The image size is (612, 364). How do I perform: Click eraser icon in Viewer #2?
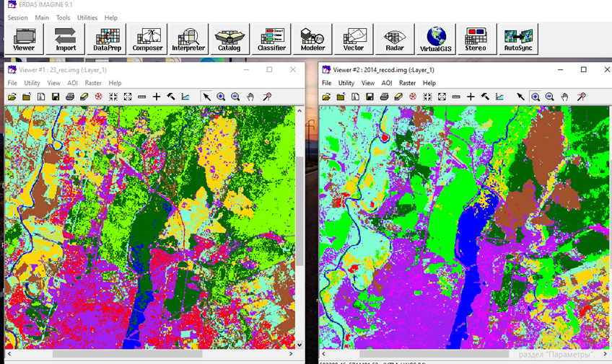tap(398, 97)
